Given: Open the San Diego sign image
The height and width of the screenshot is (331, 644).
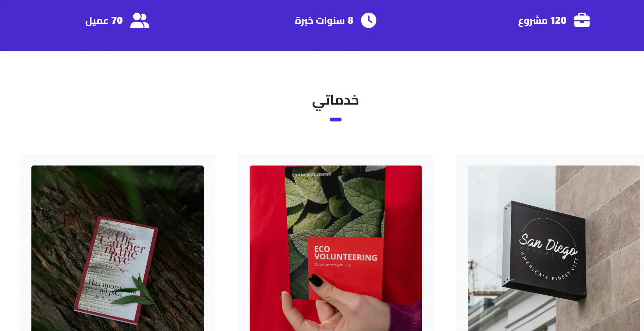Looking at the screenshot, I should (x=554, y=248).
